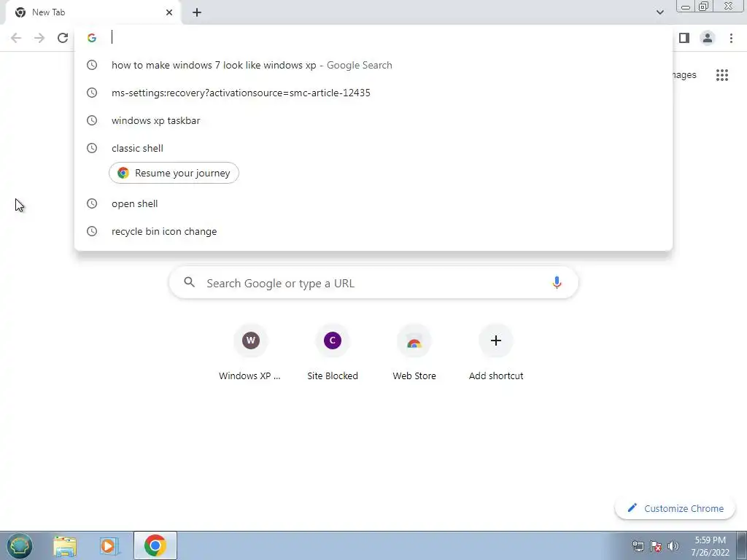This screenshot has height=560, width=747.
Task: Click the Chrome taskbar button
Action: coord(155,545)
